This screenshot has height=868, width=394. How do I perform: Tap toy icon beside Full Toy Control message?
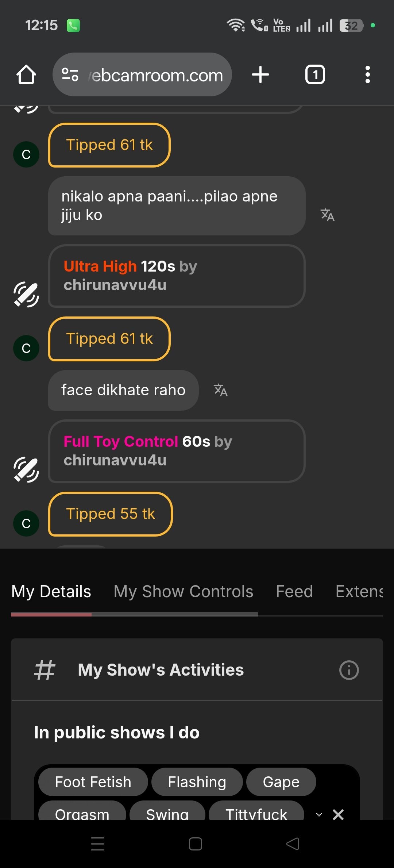pyautogui.click(x=26, y=469)
